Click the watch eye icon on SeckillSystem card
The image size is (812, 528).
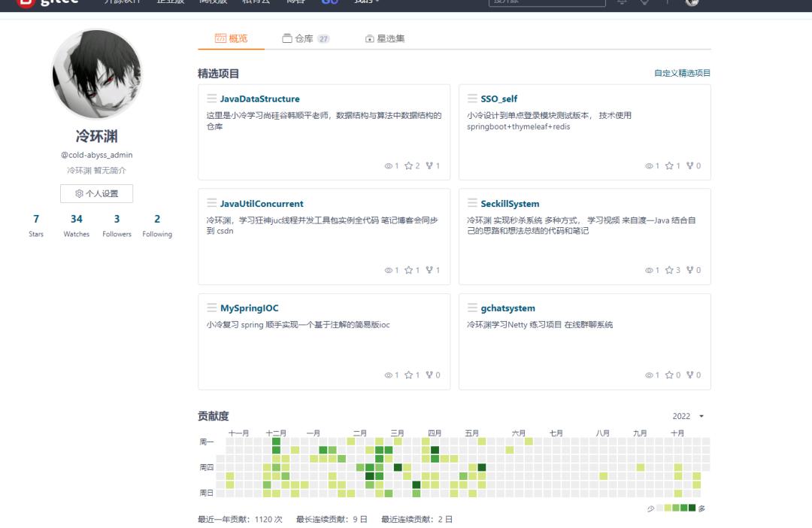(649, 270)
